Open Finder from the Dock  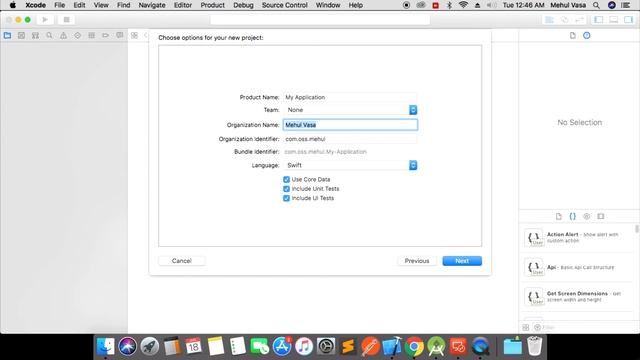[x=105, y=347]
